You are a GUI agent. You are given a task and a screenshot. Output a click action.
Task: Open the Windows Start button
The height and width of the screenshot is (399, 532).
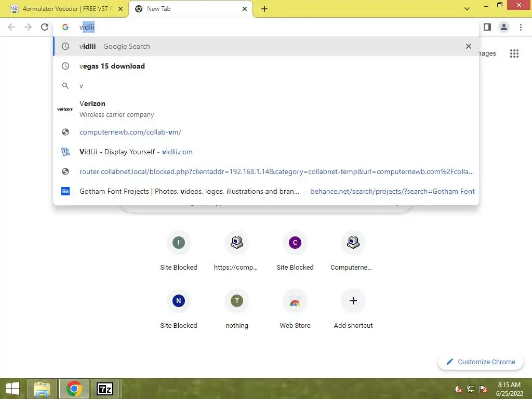(x=12, y=389)
